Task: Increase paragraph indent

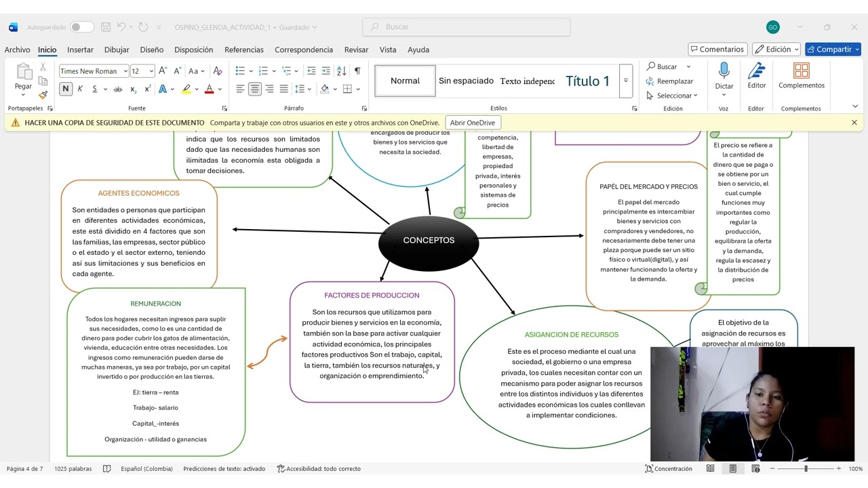Action: (x=325, y=70)
